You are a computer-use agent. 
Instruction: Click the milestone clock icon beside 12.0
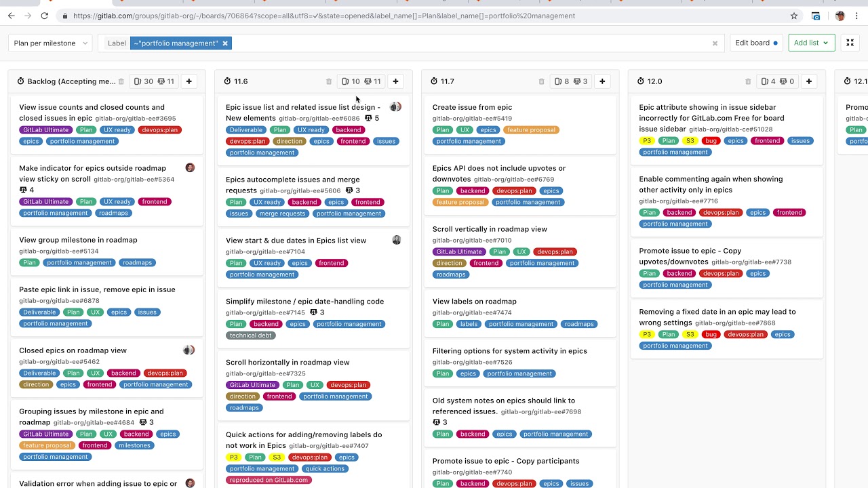[641, 81]
